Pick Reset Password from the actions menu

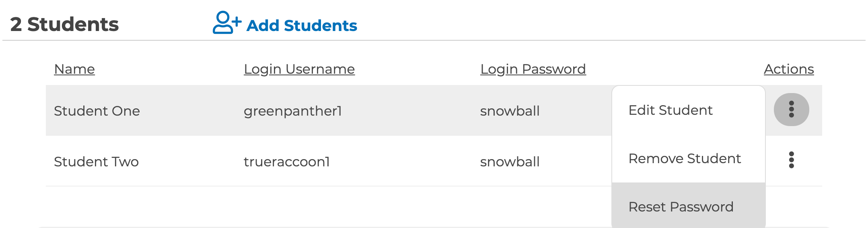click(681, 207)
